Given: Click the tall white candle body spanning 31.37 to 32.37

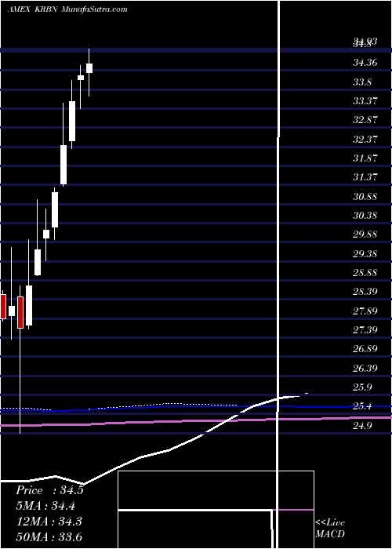Looking at the screenshot, I should (64, 165).
